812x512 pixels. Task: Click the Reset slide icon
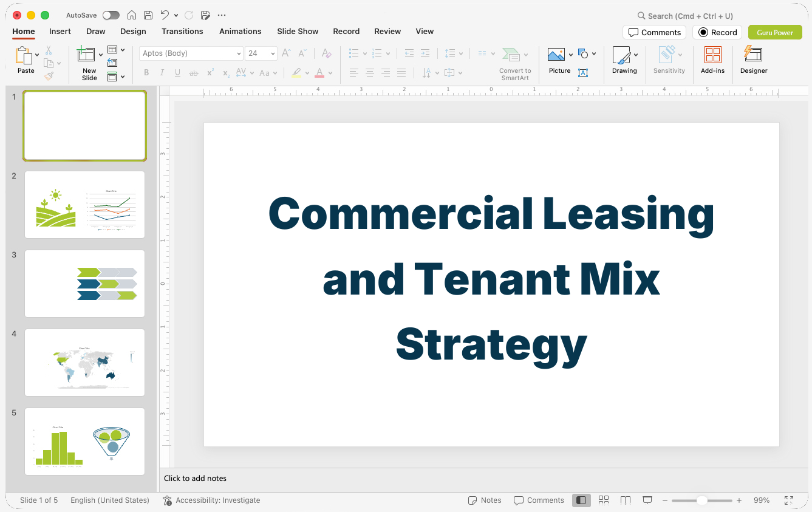coord(112,63)
